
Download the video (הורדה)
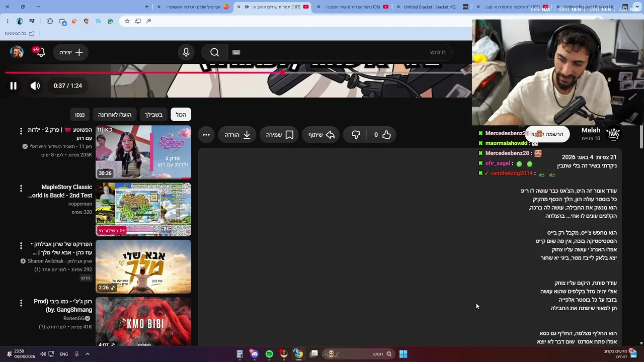(238, 135)
